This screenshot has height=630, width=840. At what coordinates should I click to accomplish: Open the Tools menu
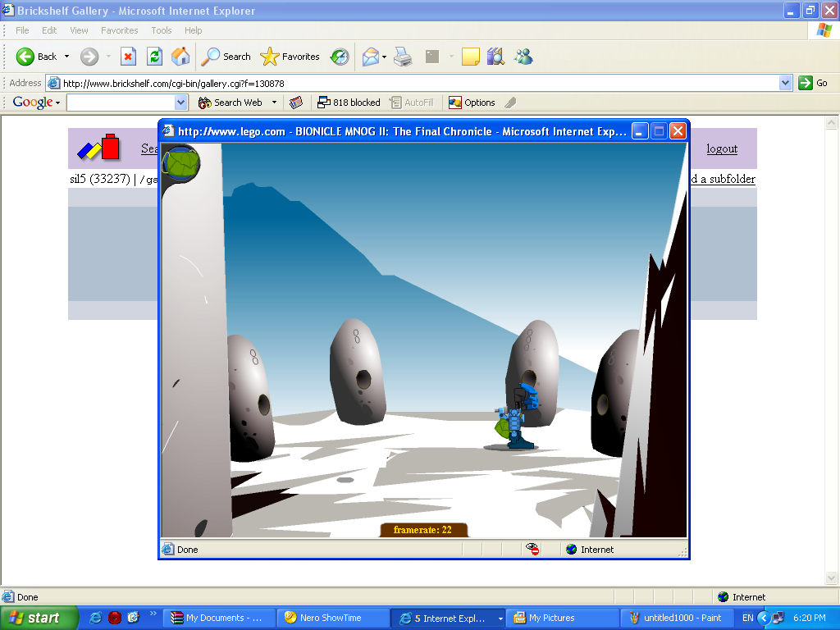(162, 30)
